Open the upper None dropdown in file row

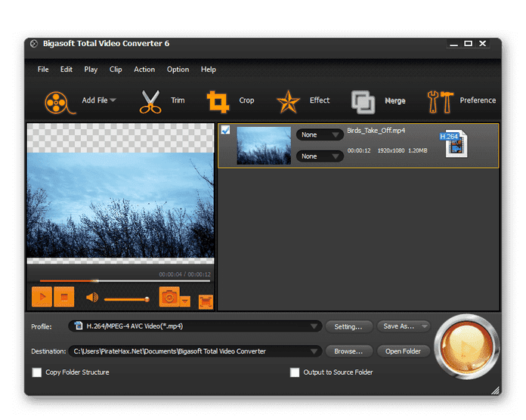tap(320, 134)
